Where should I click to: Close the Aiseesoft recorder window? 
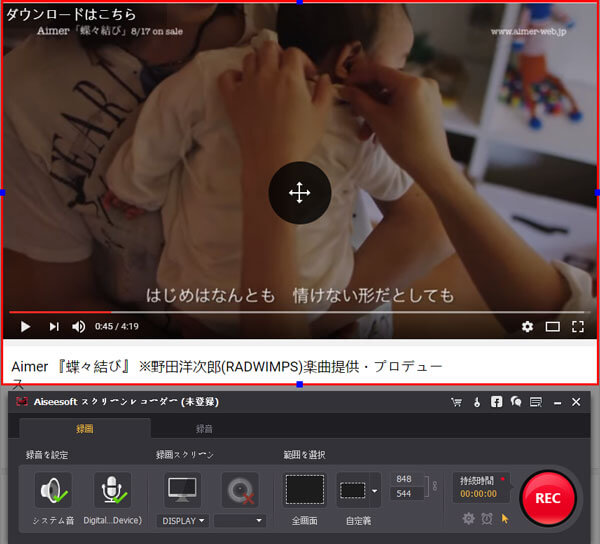(x=576, y=402)
